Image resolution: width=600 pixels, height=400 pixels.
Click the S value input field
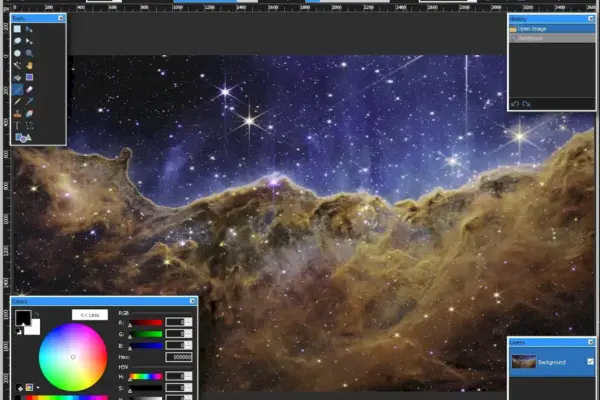175,388
